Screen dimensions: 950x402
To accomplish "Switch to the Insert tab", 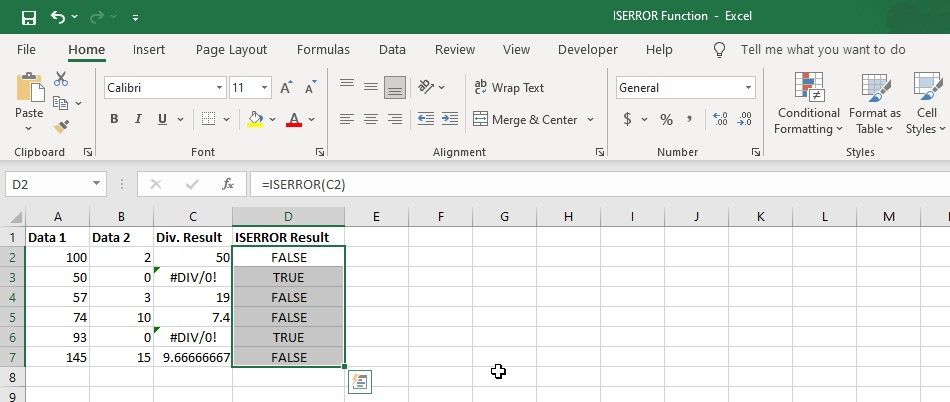I will pos(148,50).
